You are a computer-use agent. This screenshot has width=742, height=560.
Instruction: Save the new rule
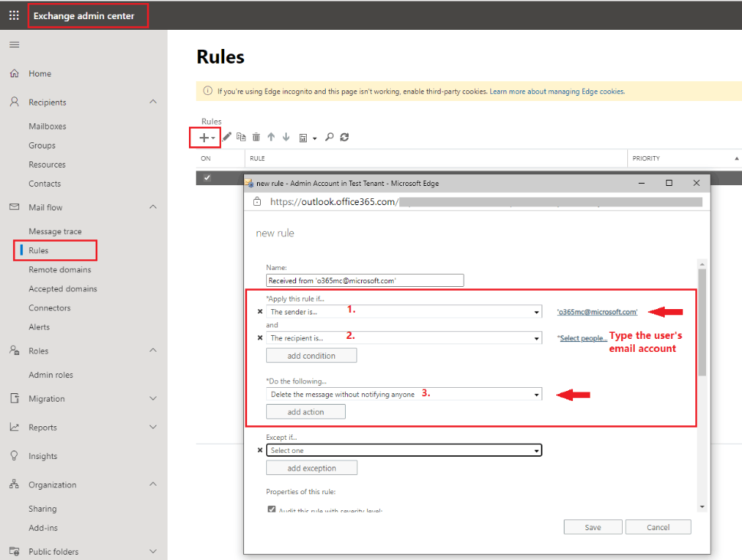593,527
